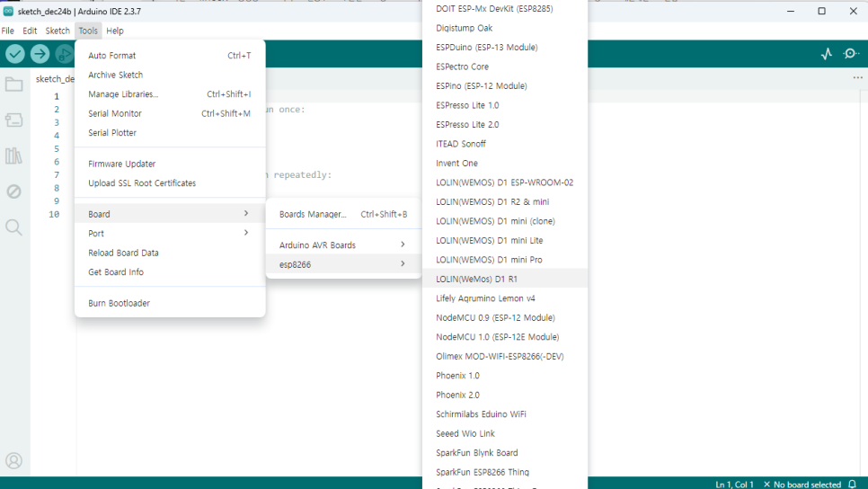Select Burn Bootloader
Image resolution: width=868 pixels, height=489 pixels.
[170, 304]
